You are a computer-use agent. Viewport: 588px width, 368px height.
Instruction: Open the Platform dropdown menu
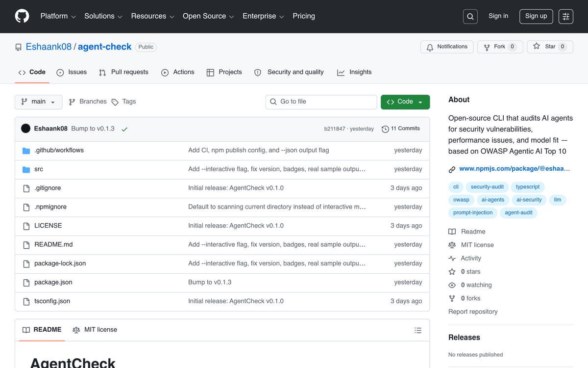(x=58, y=16)
